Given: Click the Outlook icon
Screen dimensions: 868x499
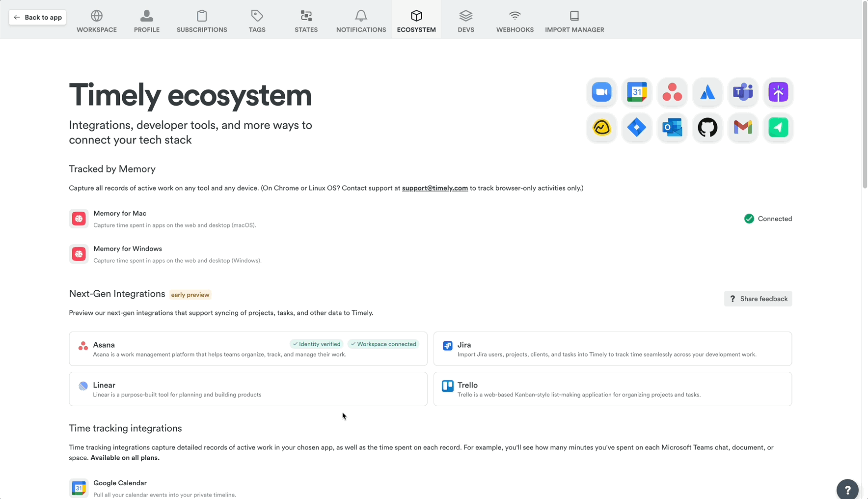Looking at the screenshot, I should tap(672, 128).
